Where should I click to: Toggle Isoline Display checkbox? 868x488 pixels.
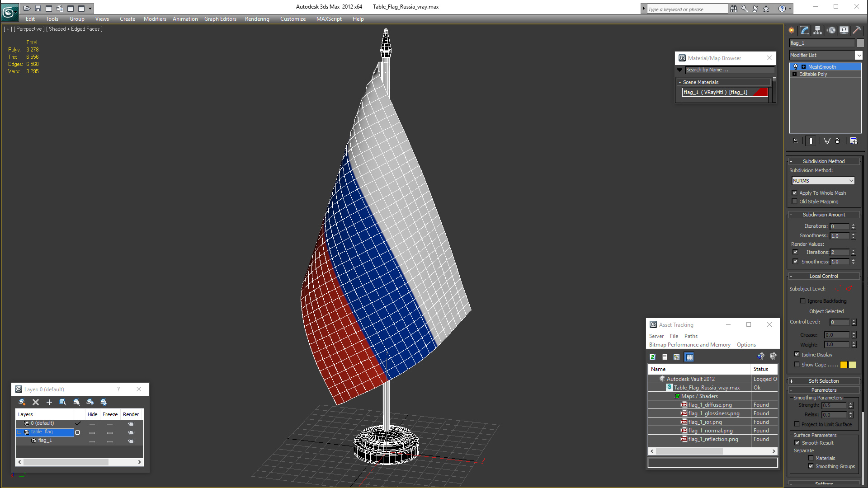(x=797, y=355)
